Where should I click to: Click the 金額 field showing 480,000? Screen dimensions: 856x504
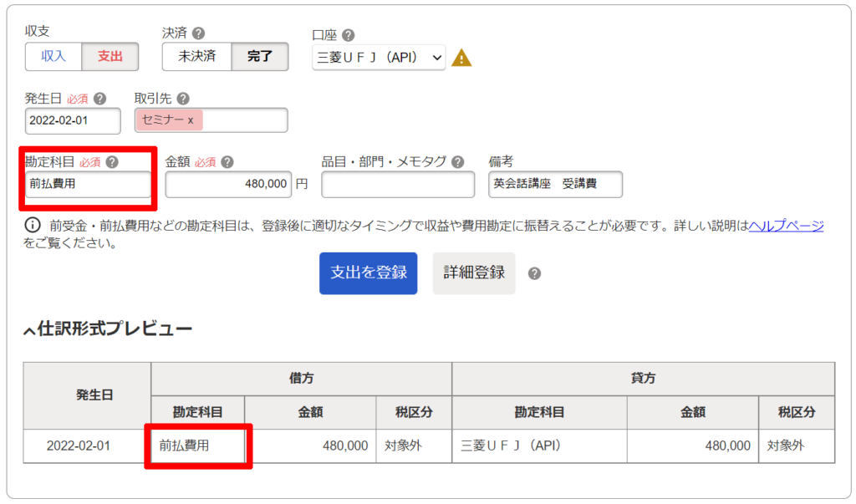228,185
